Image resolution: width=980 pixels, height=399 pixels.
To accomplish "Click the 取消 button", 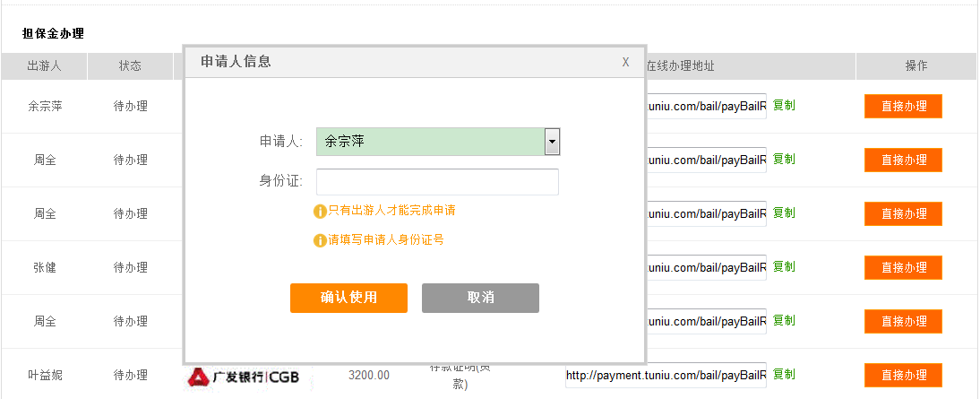I will click(x=480, y=298).
